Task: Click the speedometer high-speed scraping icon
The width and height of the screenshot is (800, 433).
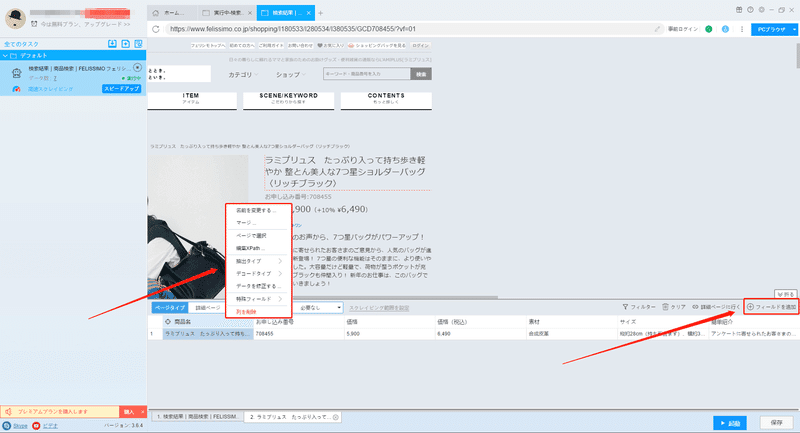Action: pos(17,89)
